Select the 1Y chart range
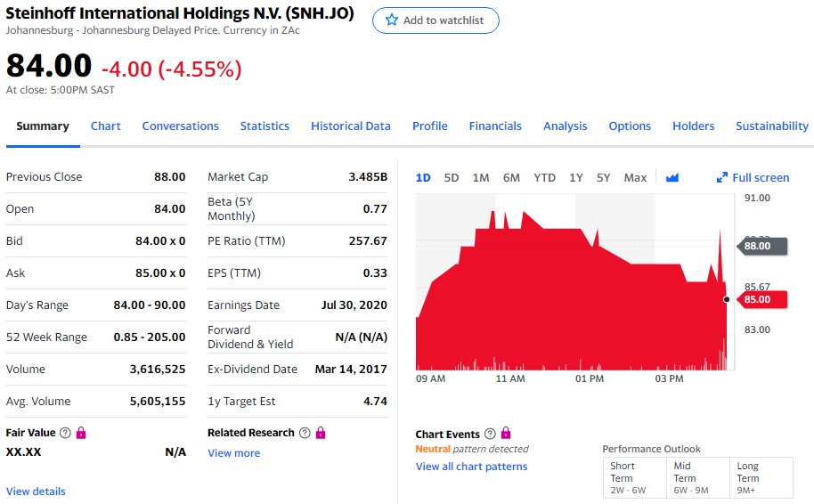Screen dimensions: 814x504 pos(575,178)
